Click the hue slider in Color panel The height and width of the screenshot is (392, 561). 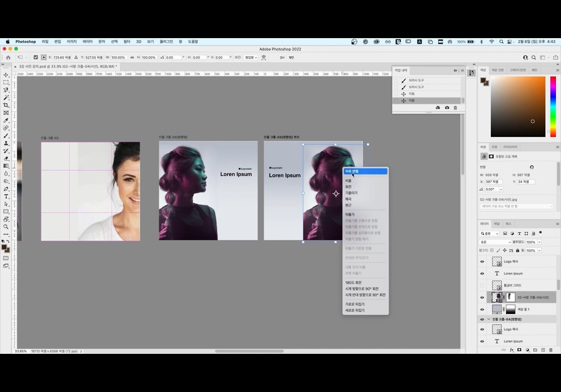click(553, 107)
